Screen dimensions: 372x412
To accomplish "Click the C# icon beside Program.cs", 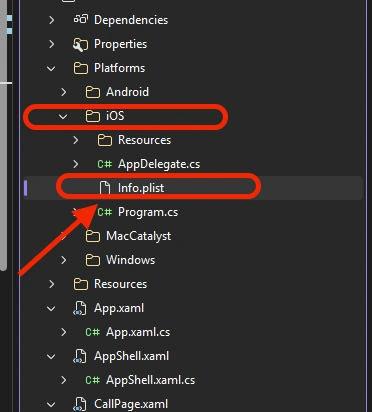I will 104,212.
